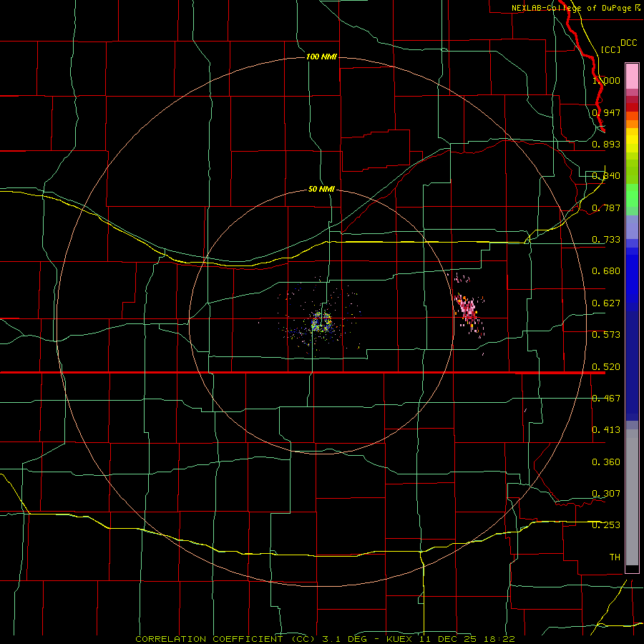Pick the dark red segment of the color bar
Viewport: 644px width, 644px height.
(632, 107)
